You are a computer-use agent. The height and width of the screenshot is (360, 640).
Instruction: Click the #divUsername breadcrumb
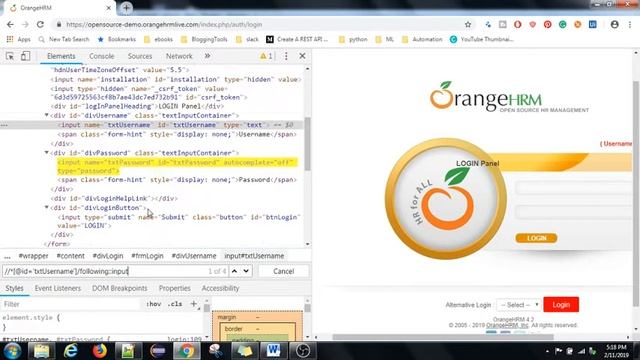pos(194,256)
